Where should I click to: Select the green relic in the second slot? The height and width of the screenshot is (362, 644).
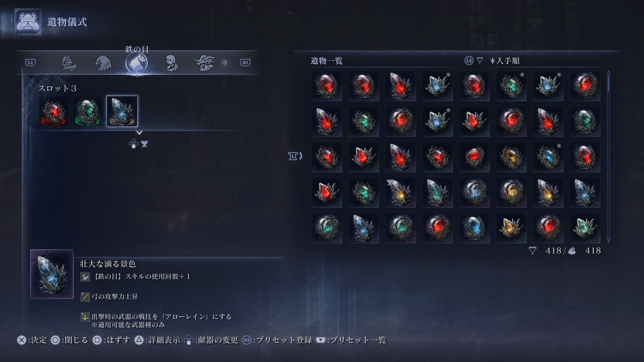pos(88,111)
